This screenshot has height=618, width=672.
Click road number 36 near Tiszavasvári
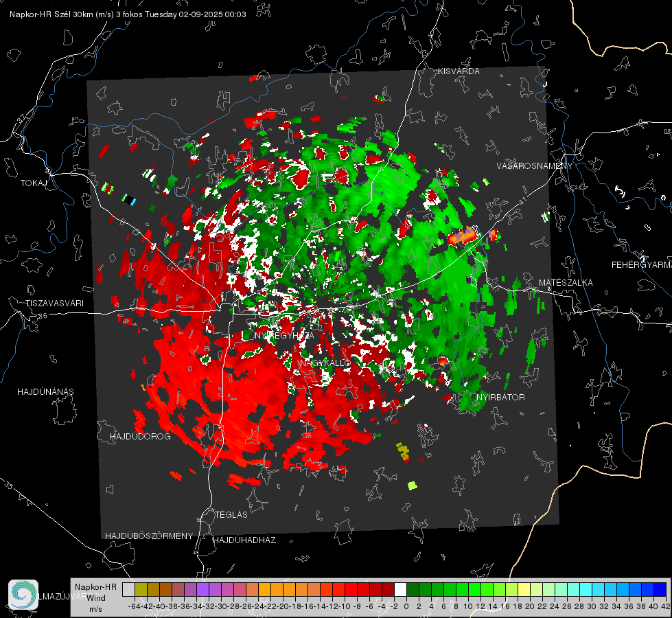[x=43, y=316]
